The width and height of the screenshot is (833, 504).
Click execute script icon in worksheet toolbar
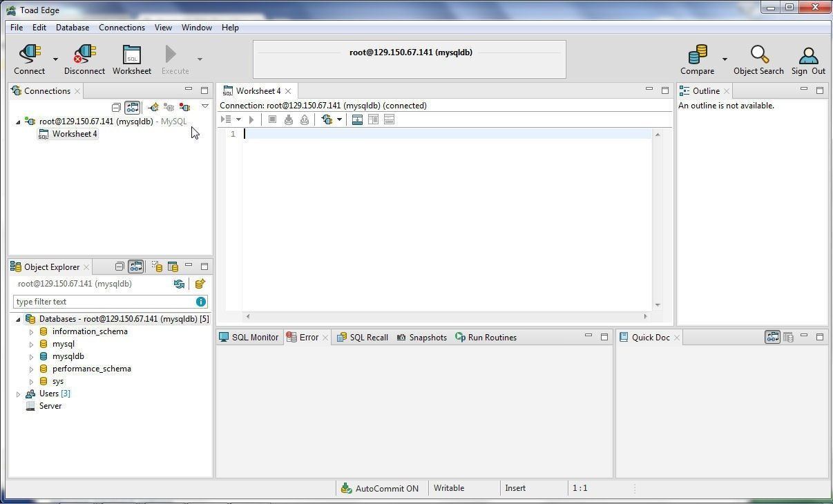(226, 119)
